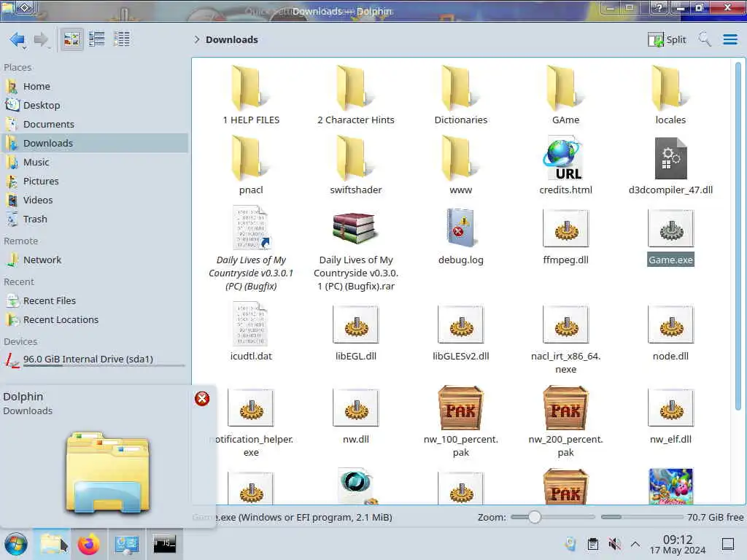Select the 96.0 GiB Internal Drive
This screenshot has height=560, width=747.
point(96,359)
